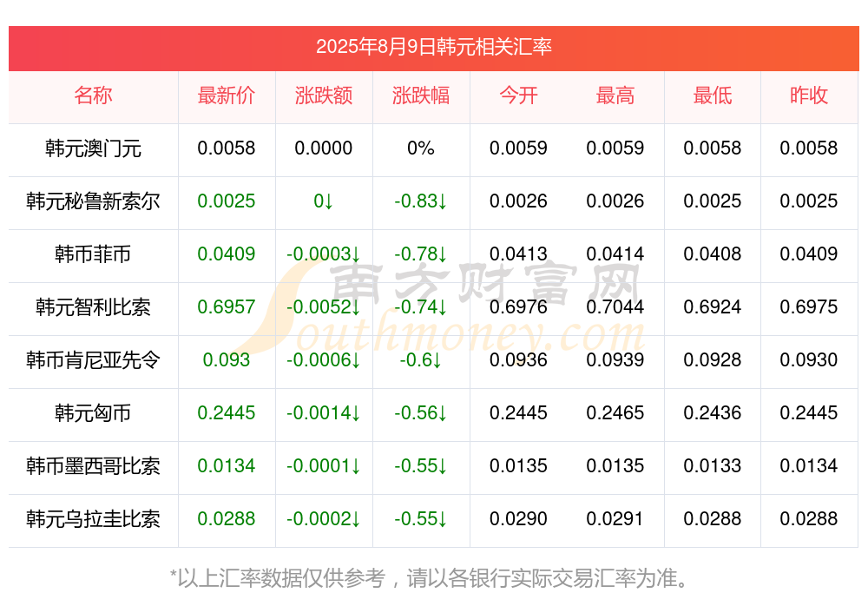The image size is (868, 606).
Task: Click the title 2025年8月9日韩元相关汇率
Action: 433,47
